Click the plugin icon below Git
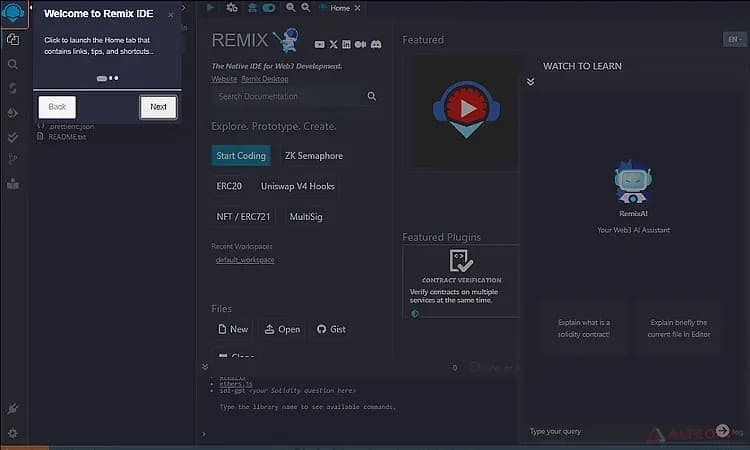Image resolution: width=750 pixels, height=450 pixels. pyautogui.click(x=13, y=184)
